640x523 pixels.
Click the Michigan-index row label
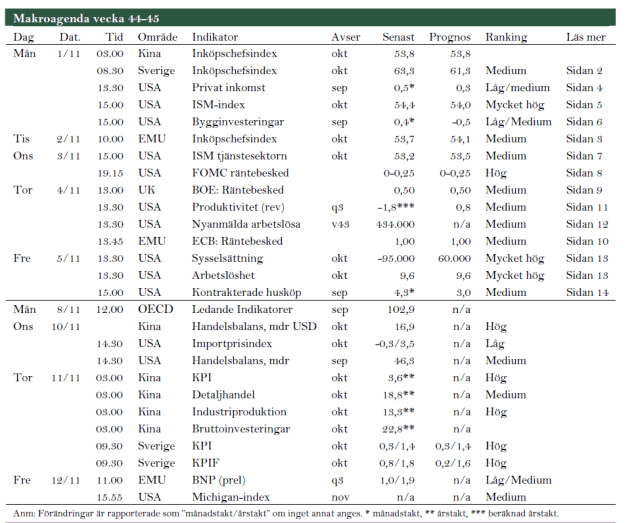(229, 497)
